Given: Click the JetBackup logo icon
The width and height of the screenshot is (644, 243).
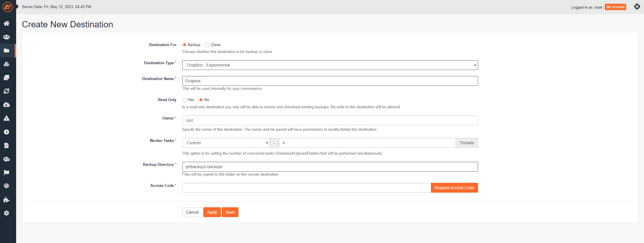Looking at the screenshot, I should (7, 7).
